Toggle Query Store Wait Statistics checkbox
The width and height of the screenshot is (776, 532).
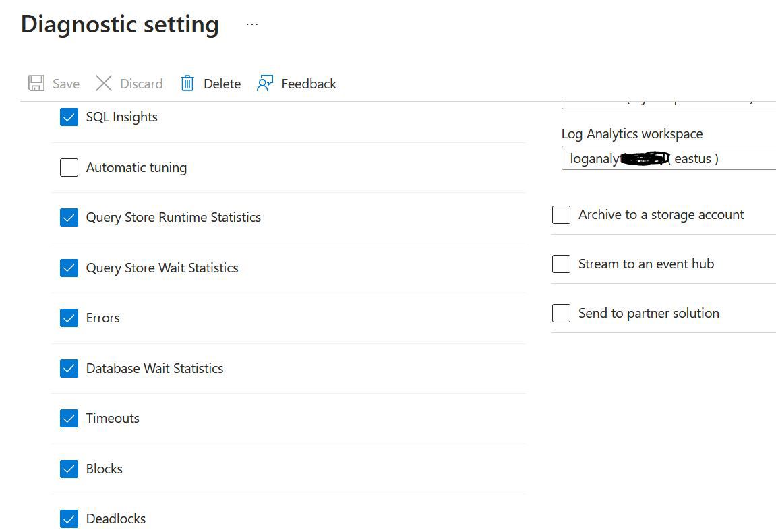[x=69, y=268]
